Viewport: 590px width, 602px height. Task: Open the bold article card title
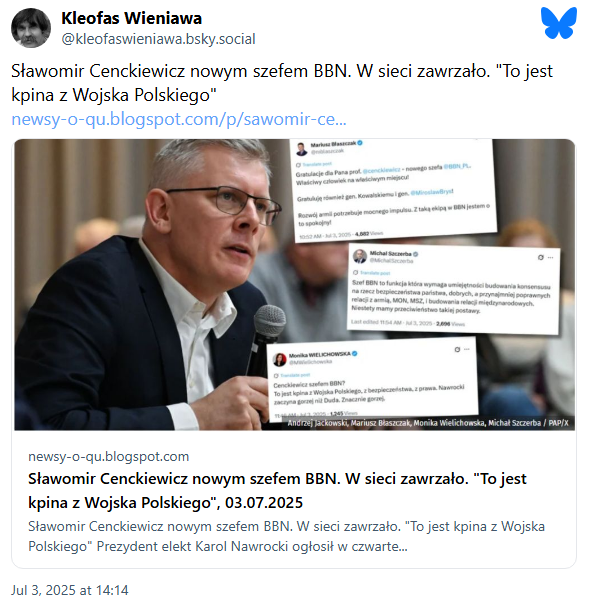(277, 490)
